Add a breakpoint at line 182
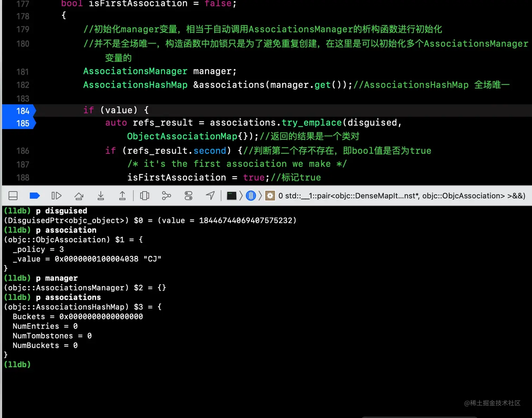The width and height of the screenshot is (532, 418). pos(23,85)
